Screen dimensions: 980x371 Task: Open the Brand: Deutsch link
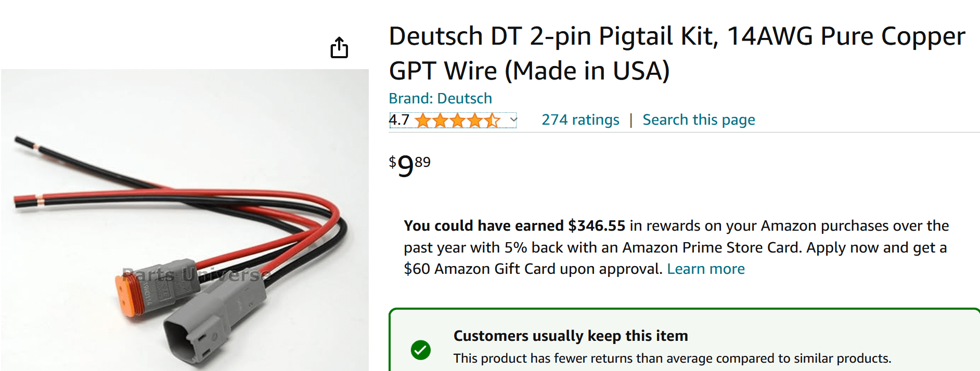tap(440, 98)
